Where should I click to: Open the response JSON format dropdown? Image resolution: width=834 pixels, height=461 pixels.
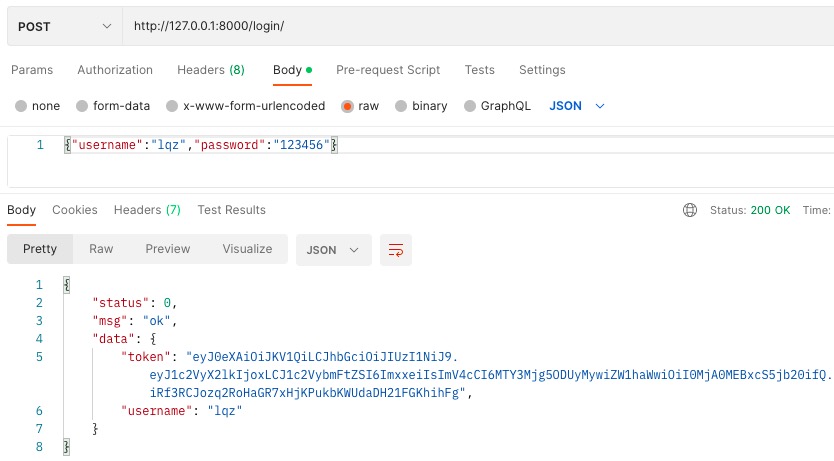tap(333, 250)
